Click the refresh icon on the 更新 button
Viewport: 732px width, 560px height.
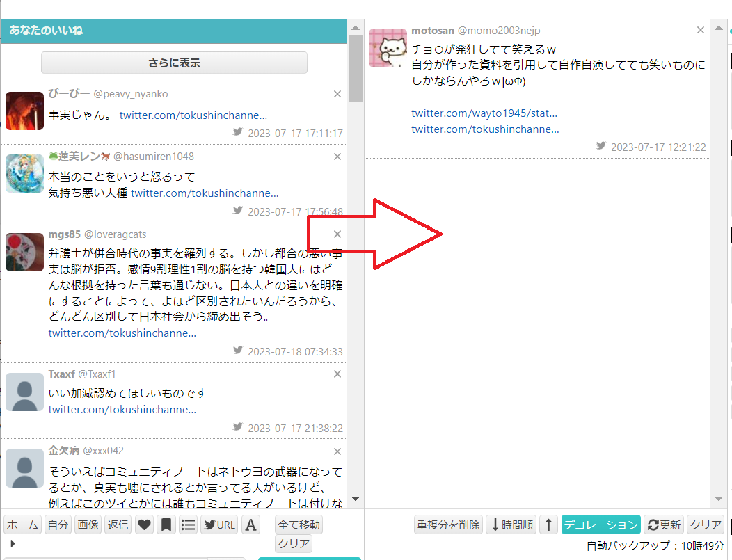(653, 525)
